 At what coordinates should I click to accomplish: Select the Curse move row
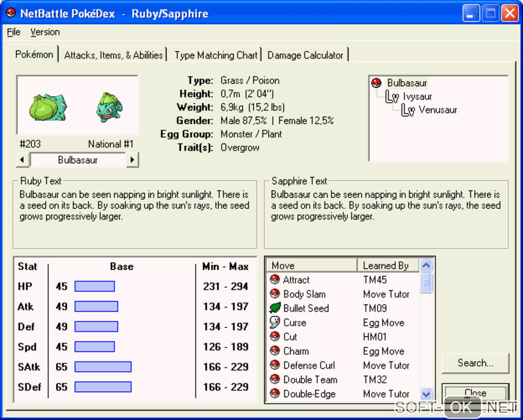click(343, 322)
